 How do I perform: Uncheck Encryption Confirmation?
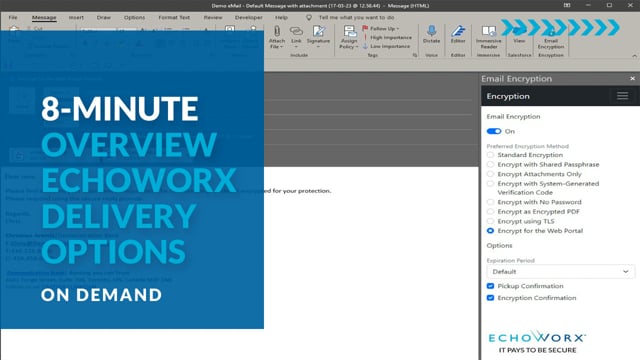point(491,298)
